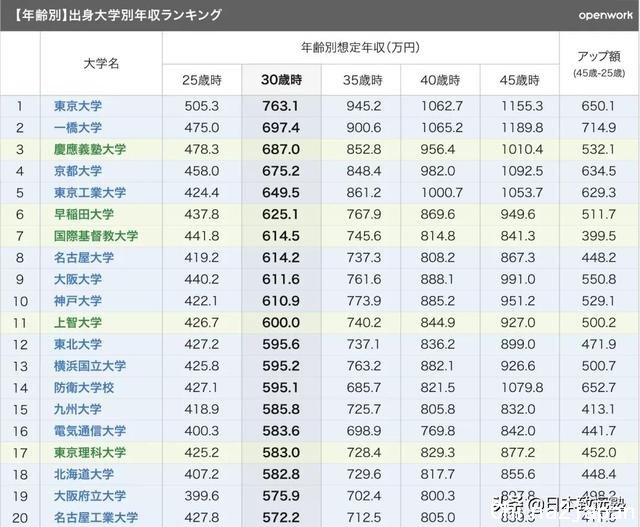Click the openwork logo
The width and height of the screenshot is (640, 527).
click(x=606, y=16)
